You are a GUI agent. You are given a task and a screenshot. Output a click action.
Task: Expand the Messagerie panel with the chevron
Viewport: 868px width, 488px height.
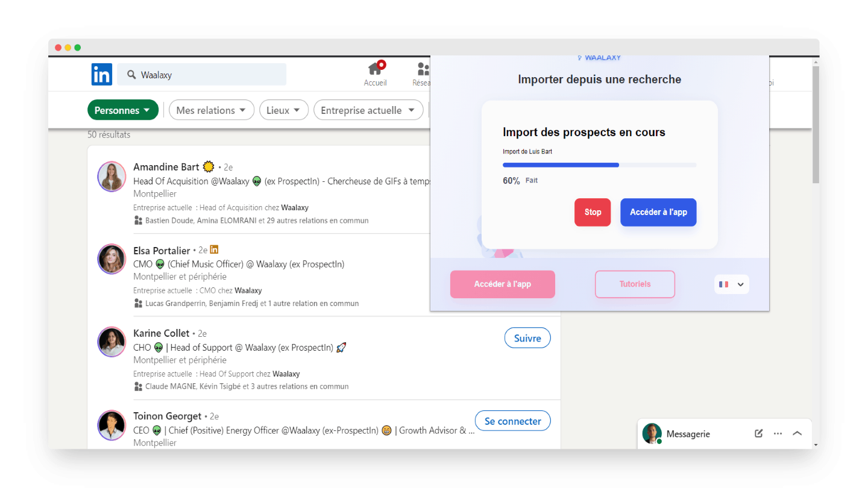coord(797,433)
